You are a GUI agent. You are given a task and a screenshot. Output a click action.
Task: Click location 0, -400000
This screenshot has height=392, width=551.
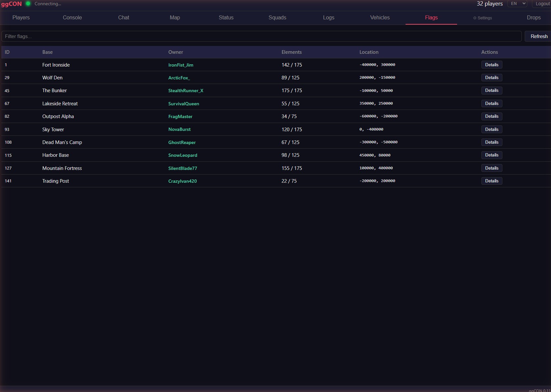pyautogui.click(x=371, y=130)
